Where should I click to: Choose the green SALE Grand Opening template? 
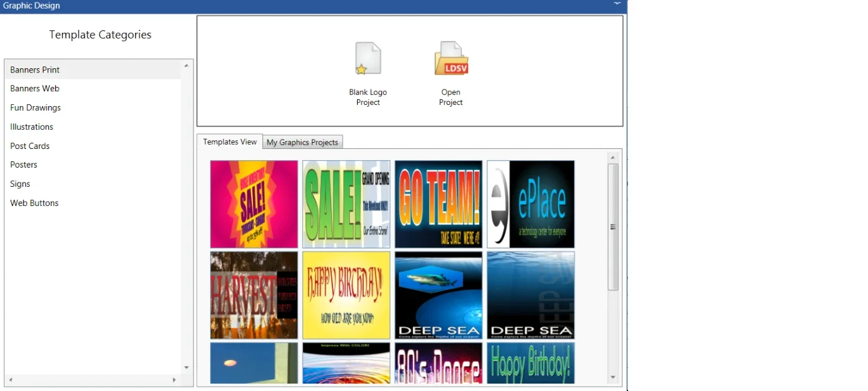point(347,204)
